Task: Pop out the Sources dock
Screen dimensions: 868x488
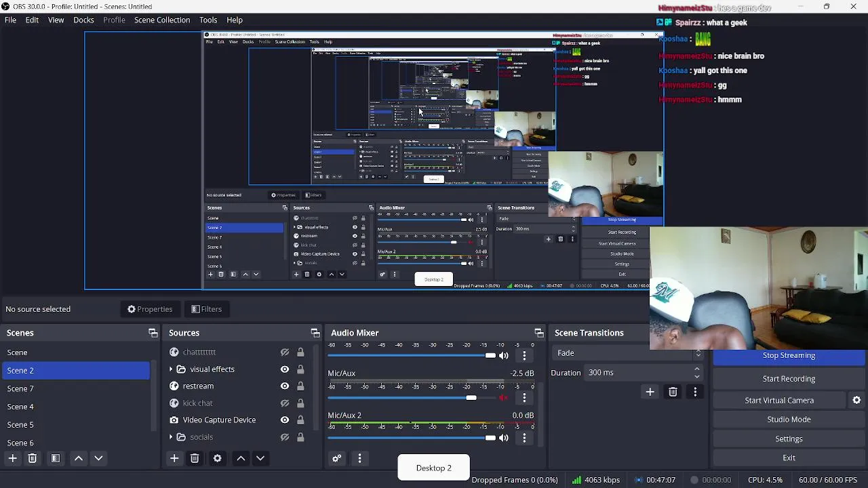Action: tap(315, 333)
